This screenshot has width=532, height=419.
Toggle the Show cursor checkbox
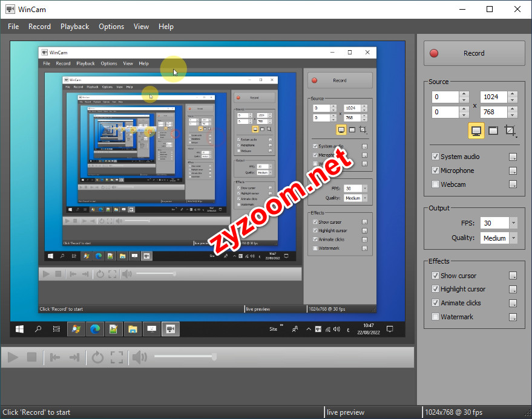[x=435, y=275]
